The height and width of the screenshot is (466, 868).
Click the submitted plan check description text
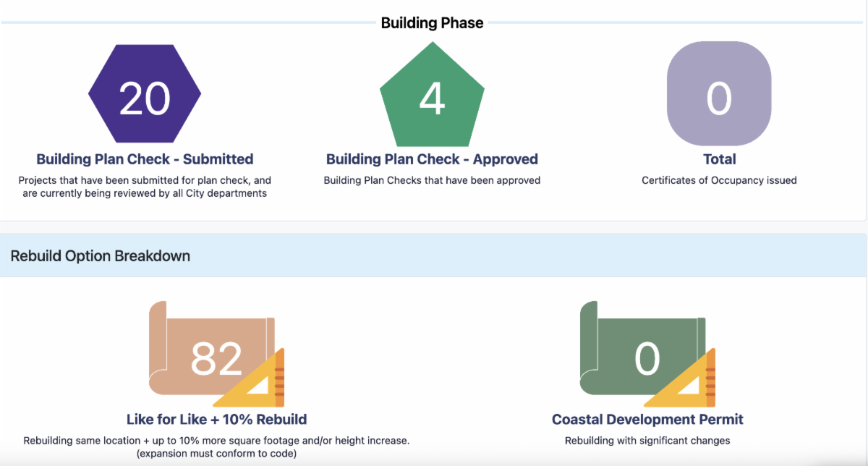[x=145, y=187]
